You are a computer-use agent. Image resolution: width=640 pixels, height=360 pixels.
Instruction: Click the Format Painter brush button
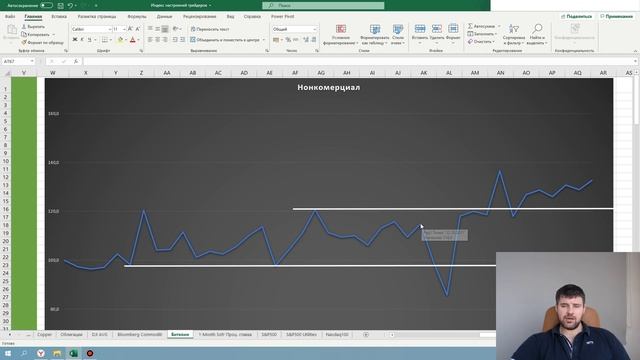point(42,42)
